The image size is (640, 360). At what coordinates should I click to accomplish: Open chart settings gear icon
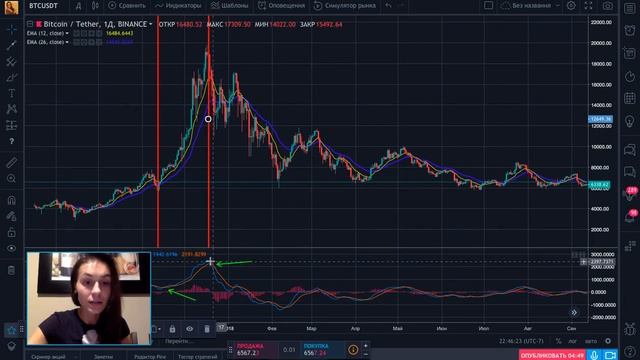[x=571, y=6]
